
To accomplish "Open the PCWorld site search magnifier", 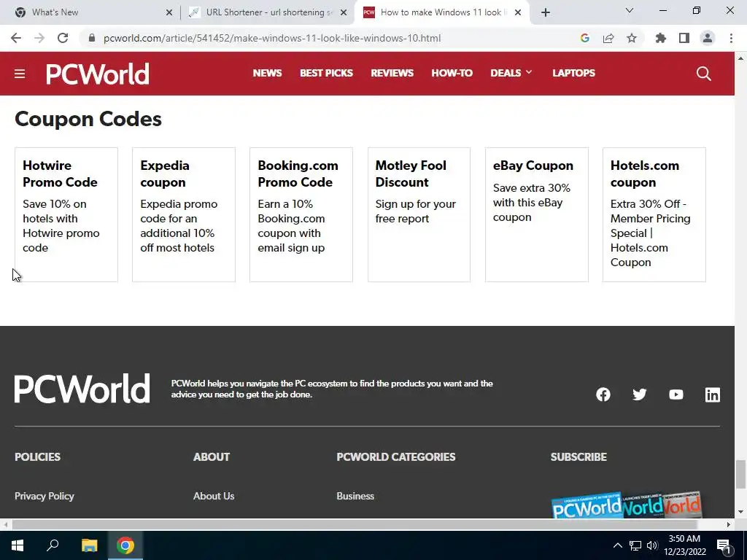I will [x=704, y=74].
